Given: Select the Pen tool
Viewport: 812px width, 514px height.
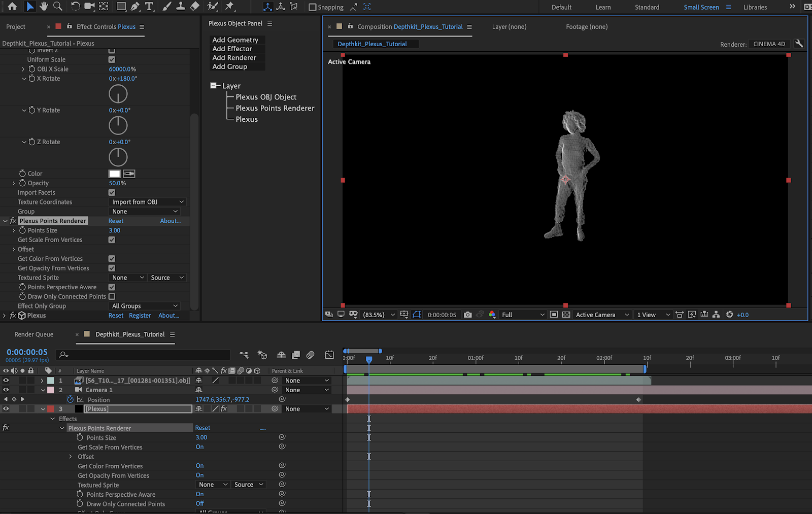Looking at the screenshot, I should click(x=135, y=7).
